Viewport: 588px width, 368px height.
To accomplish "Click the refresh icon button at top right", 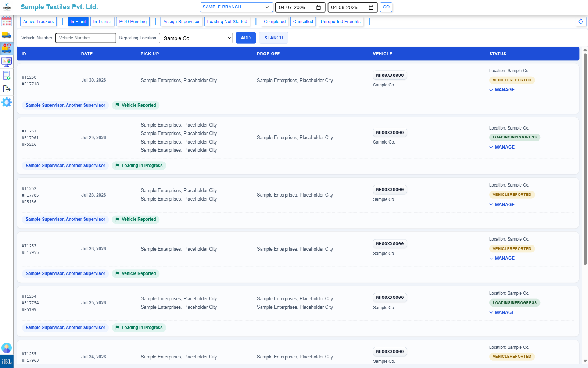I will 581,21.
